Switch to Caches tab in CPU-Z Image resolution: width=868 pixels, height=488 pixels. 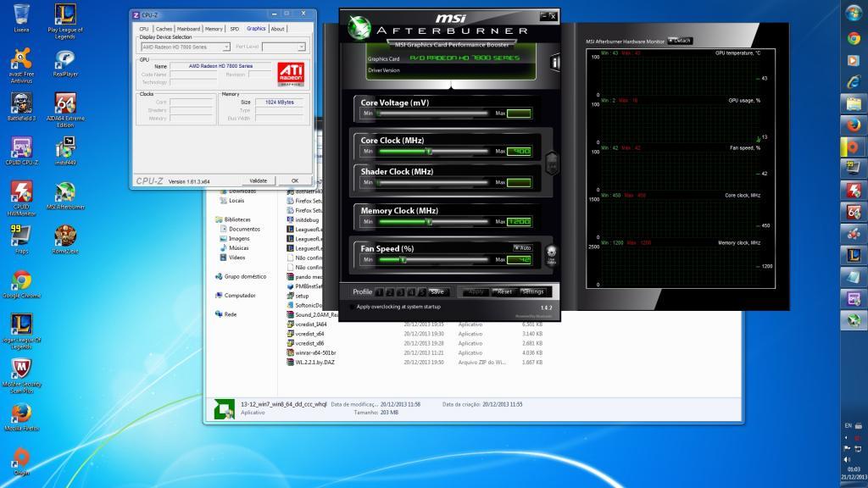click(164, 29)
